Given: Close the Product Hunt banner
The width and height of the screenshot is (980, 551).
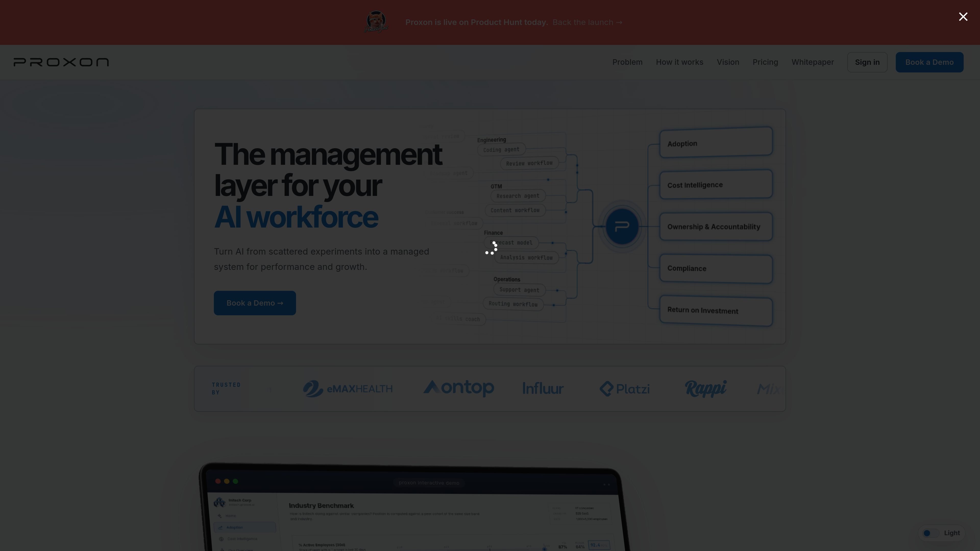Looking at the screenshot, I should click(x=963, y=17).
